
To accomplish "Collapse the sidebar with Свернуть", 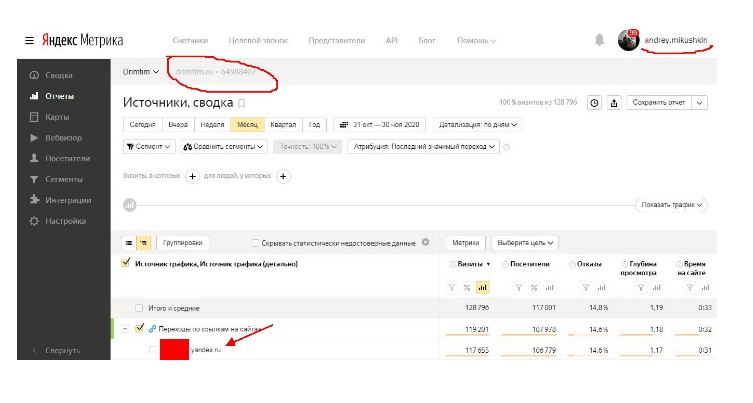I will click(x=56, y=351).
